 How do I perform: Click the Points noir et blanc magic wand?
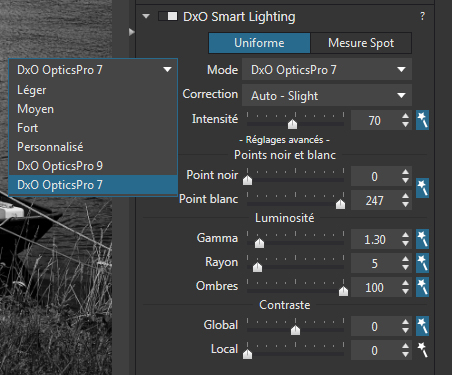pyautogui.click(x=422, y=188)
